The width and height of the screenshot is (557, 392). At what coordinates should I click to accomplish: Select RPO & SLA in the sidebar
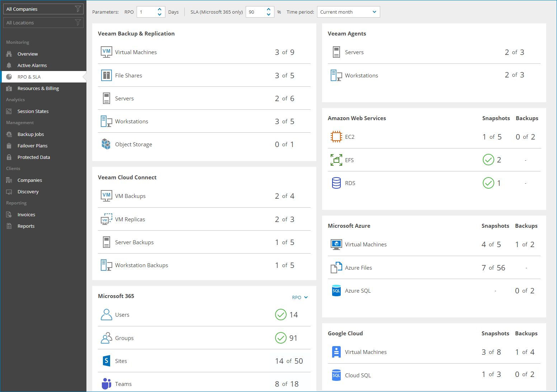coord(43,77)
